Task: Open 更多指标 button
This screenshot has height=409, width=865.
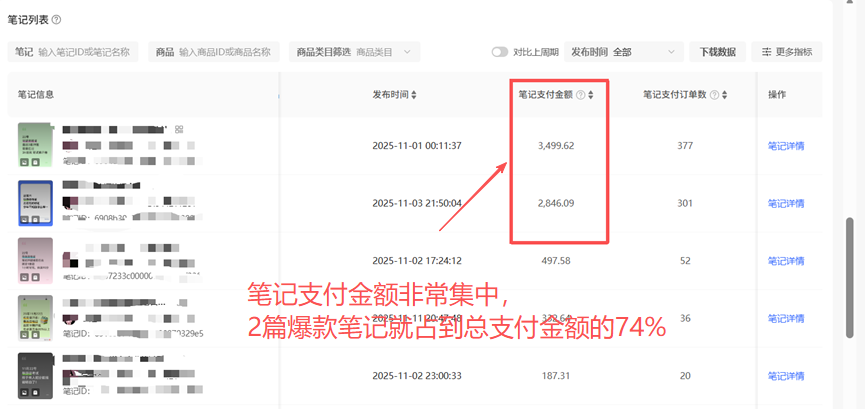Action: (x=787, y=52)
